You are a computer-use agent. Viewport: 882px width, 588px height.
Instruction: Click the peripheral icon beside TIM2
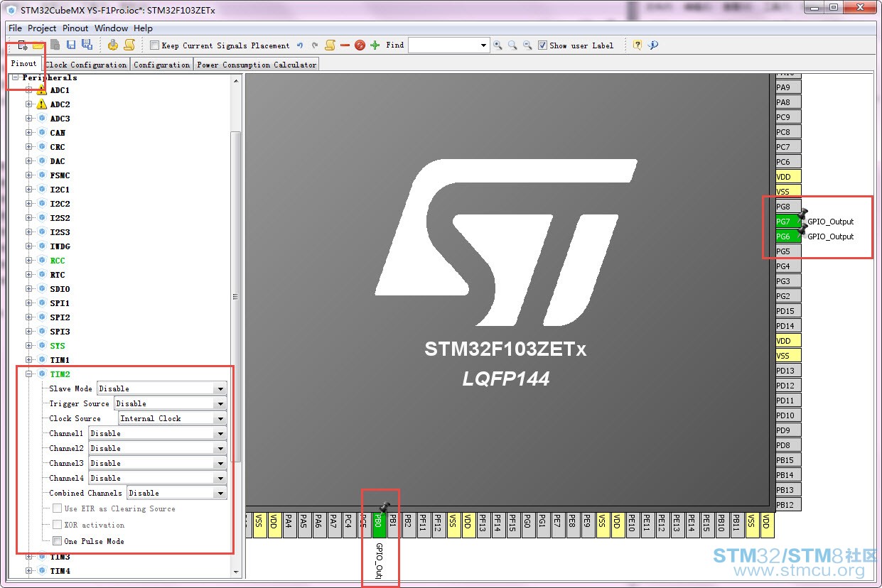[x=42, y=374]
